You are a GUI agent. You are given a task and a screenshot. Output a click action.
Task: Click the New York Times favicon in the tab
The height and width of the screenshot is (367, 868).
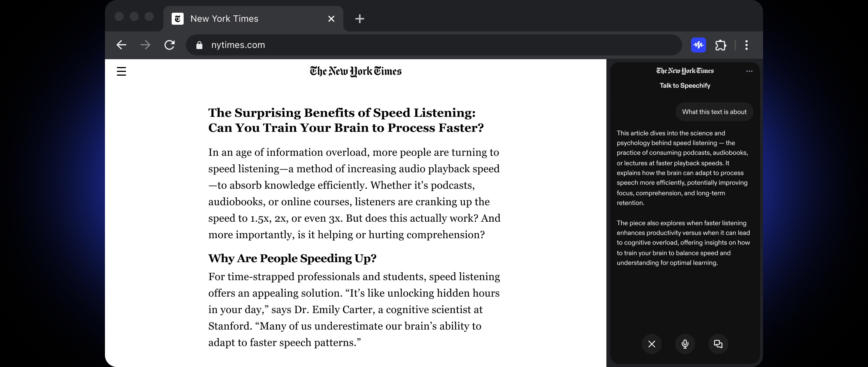tap(178, 18)
